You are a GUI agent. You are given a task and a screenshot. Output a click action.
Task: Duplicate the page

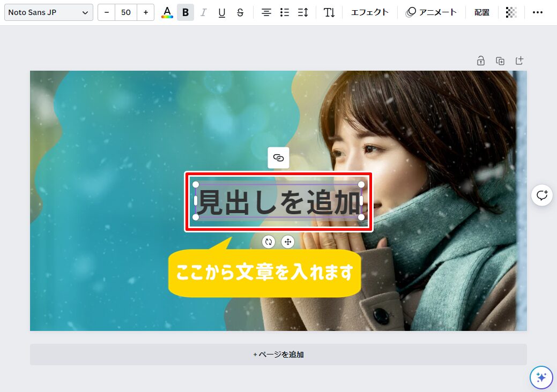(x=500, y=61)
